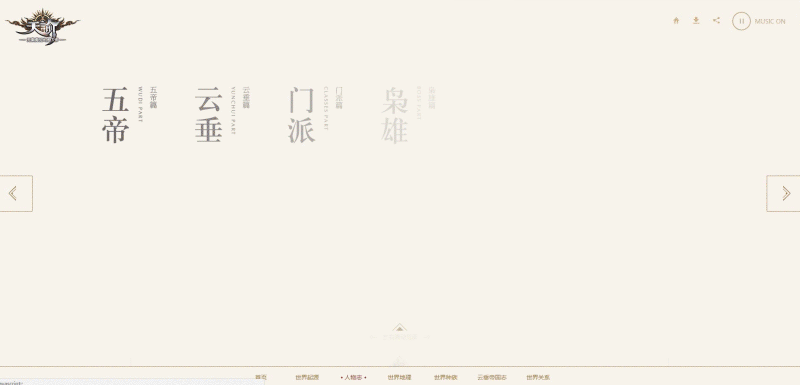Open the 门派 CLASSES PART section
This screenshot has width=800, height=385.
(315, 115)
